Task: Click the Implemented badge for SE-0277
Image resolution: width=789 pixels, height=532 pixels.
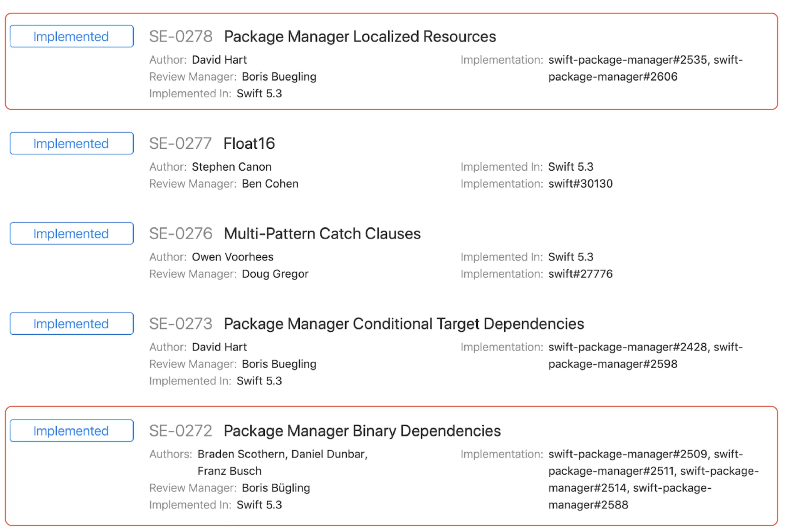Action: pos(71,143)
